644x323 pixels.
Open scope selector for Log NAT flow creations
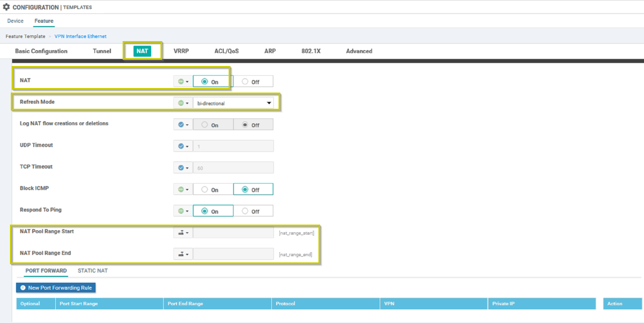[183, 125]
